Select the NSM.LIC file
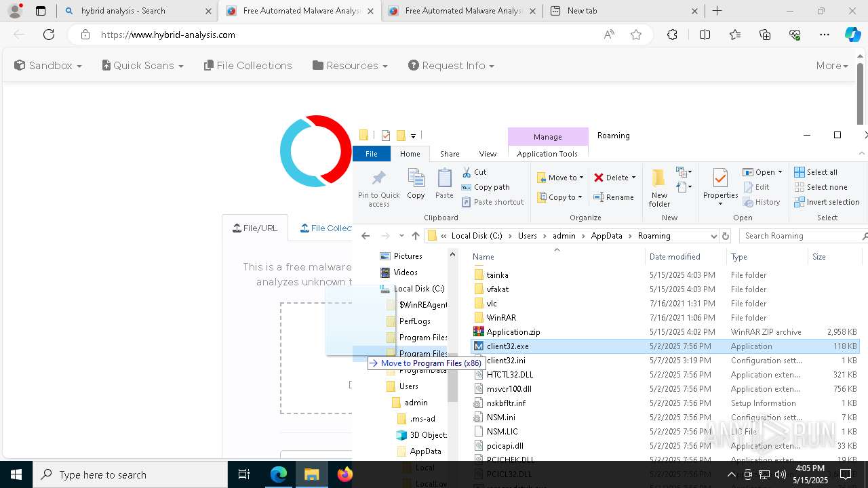Image resolution: width=868 pixels, height=488 pixels. 502,432
